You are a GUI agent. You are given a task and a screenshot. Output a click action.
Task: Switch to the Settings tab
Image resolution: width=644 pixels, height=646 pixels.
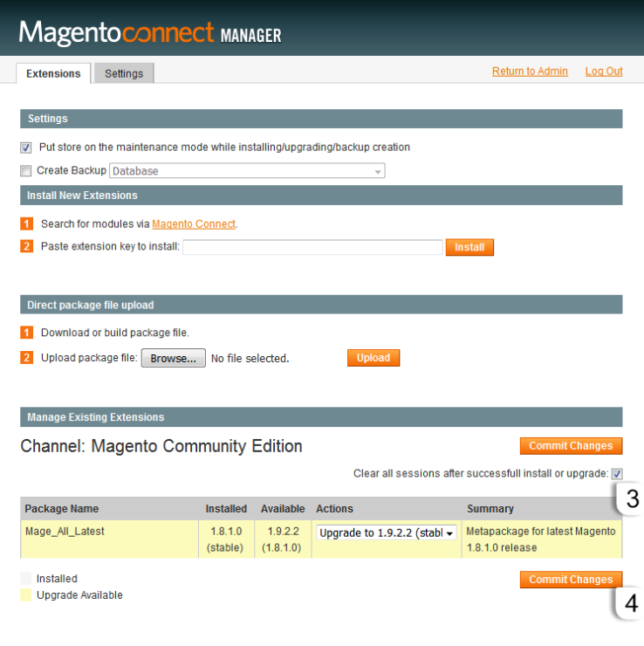click(124, 73)
